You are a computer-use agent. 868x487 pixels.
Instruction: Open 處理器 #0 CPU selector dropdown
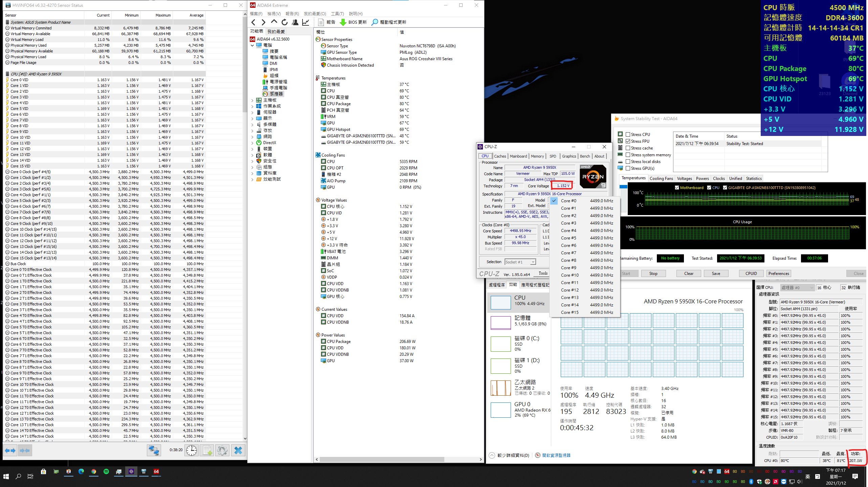[x=797, y=287]
